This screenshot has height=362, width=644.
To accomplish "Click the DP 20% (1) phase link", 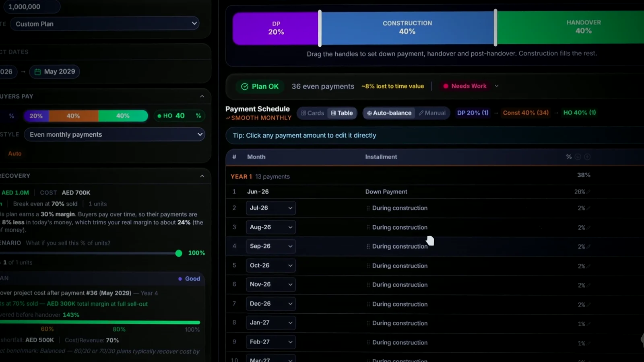I will (x=473, y=113).
